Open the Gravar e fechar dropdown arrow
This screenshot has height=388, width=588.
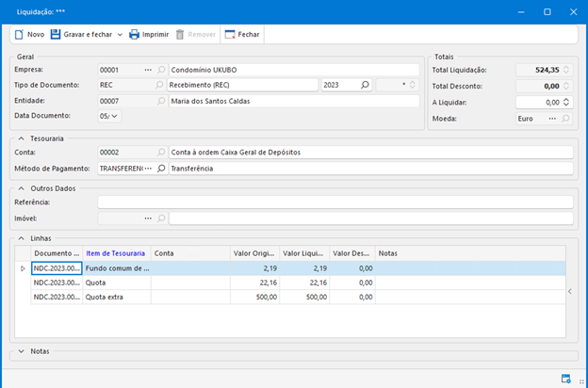pyautogui.click(x=119, y=35)
